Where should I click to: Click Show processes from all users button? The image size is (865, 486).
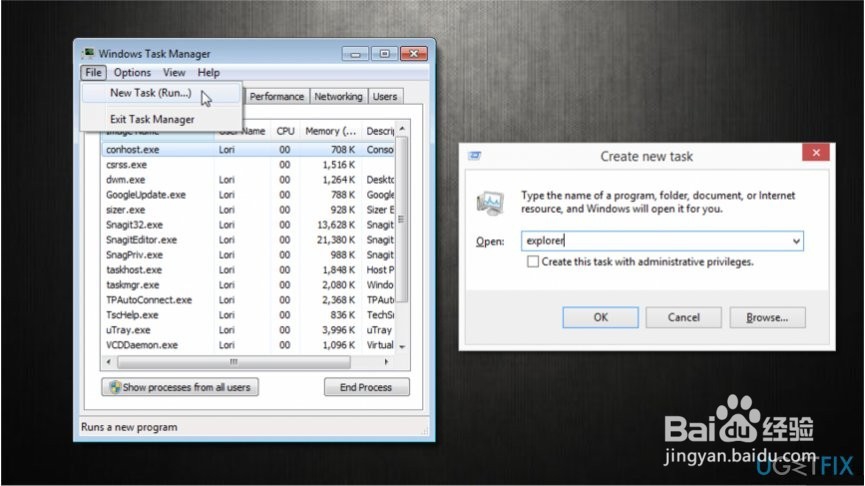180,387
